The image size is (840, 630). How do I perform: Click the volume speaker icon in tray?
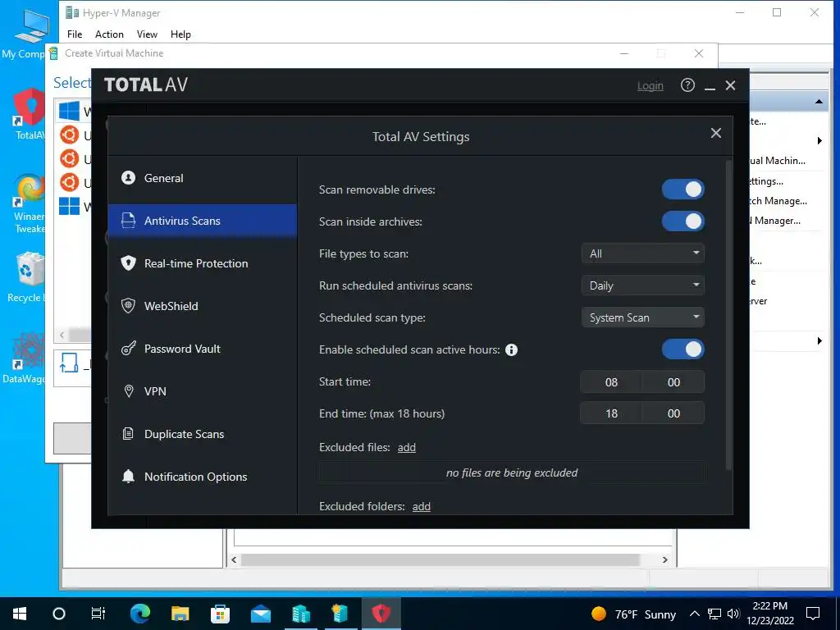click(733, 614)
